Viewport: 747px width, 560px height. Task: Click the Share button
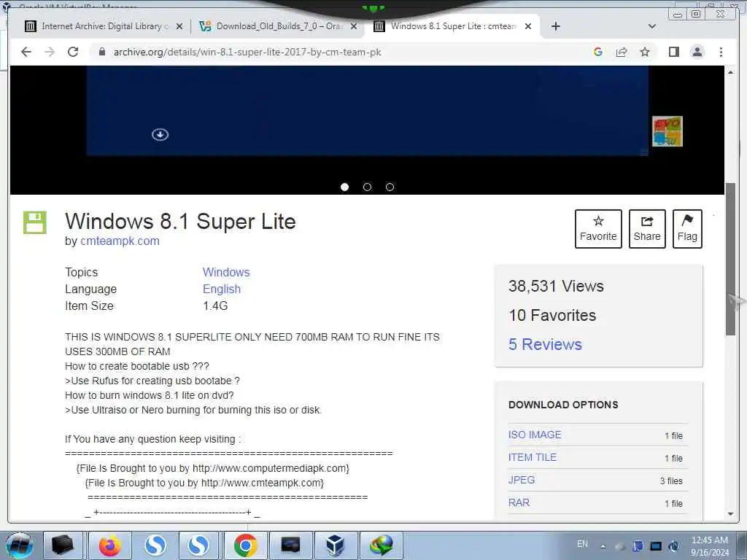tap(647, 228)
